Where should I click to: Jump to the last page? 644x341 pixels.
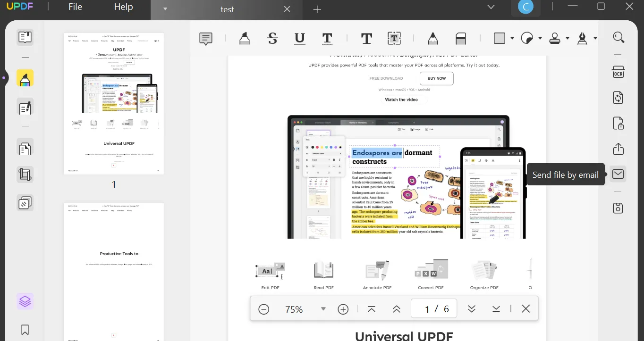click(496, 309)
